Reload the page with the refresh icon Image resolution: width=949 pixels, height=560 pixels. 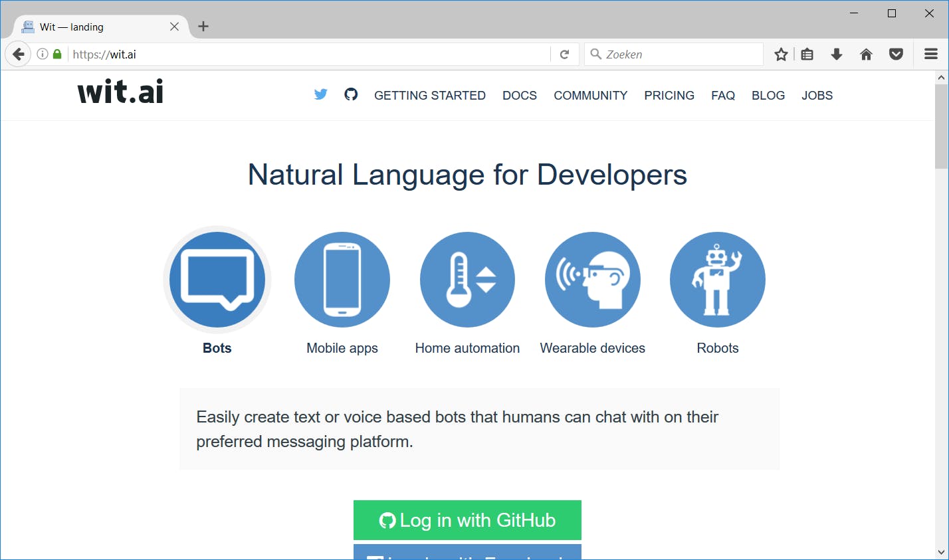tap(564, 54)
